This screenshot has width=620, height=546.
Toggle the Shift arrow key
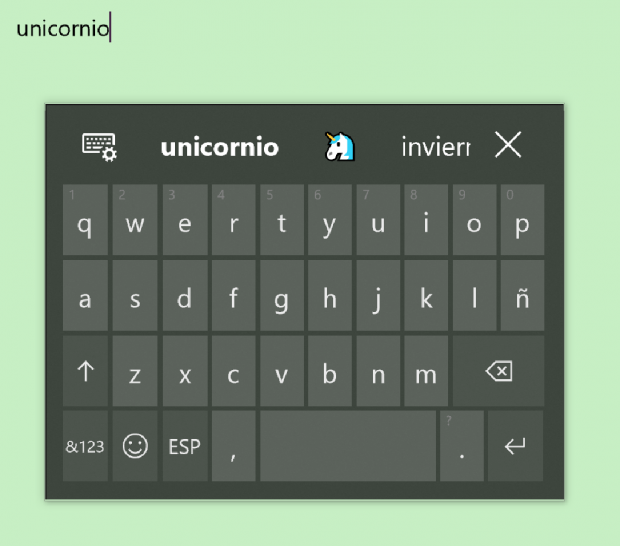point(85,371)
